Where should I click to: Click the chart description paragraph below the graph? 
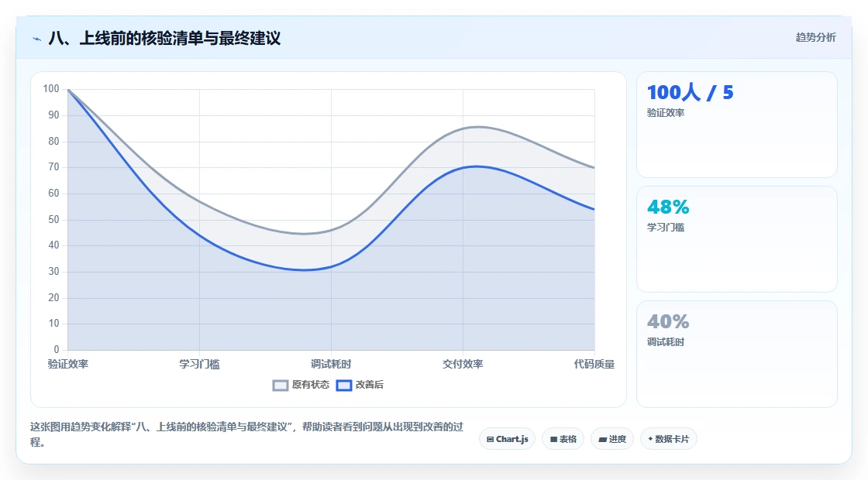(247, 434)
